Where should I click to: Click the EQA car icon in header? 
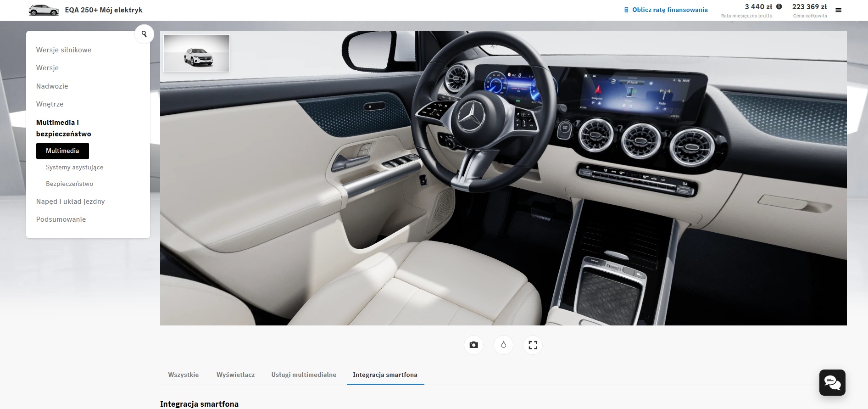[44, 10]
